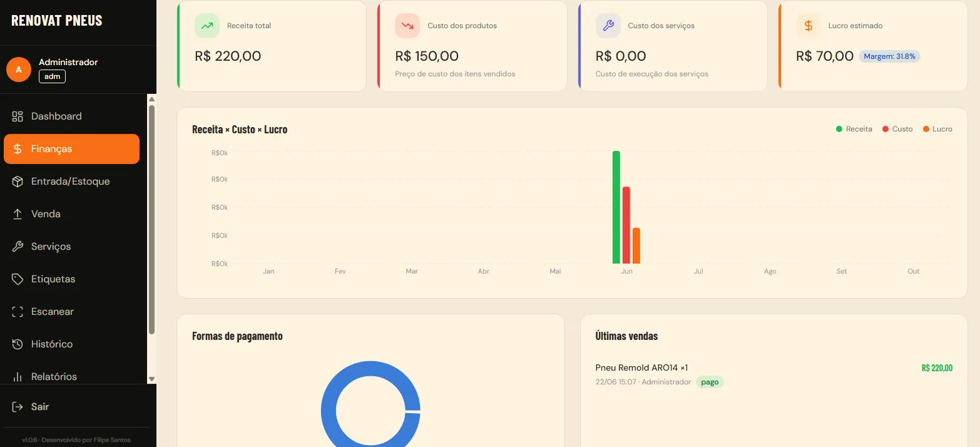Click the sidebar scrollbar up arrow
Viewport: 980px width, 447px height.
click(x=151, y=99)
